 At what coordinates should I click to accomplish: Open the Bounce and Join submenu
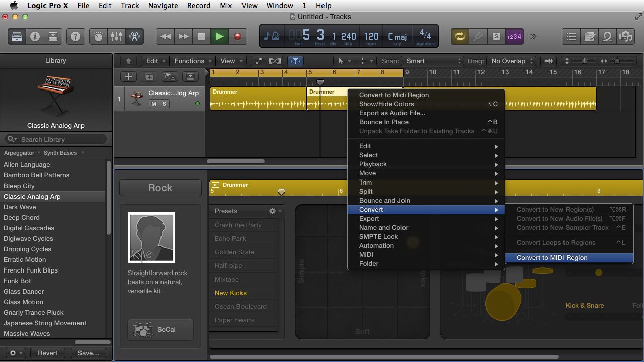tap(426, 200)
